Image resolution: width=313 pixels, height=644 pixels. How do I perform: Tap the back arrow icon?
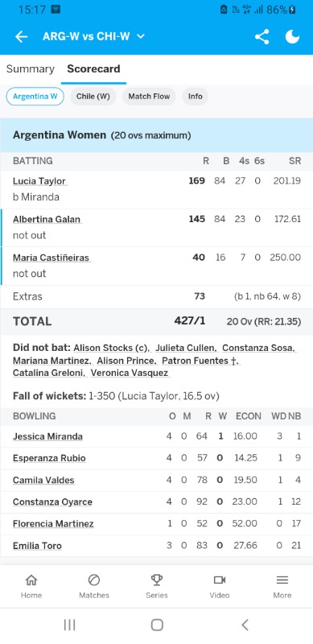[x=21, y=36]
